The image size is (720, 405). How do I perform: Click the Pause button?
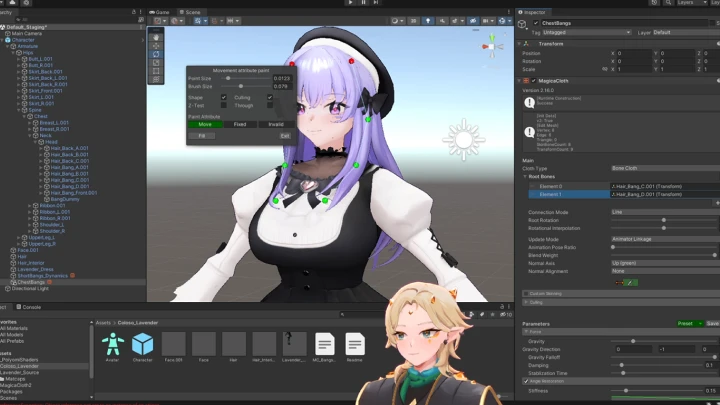click(x=363, y=2)
